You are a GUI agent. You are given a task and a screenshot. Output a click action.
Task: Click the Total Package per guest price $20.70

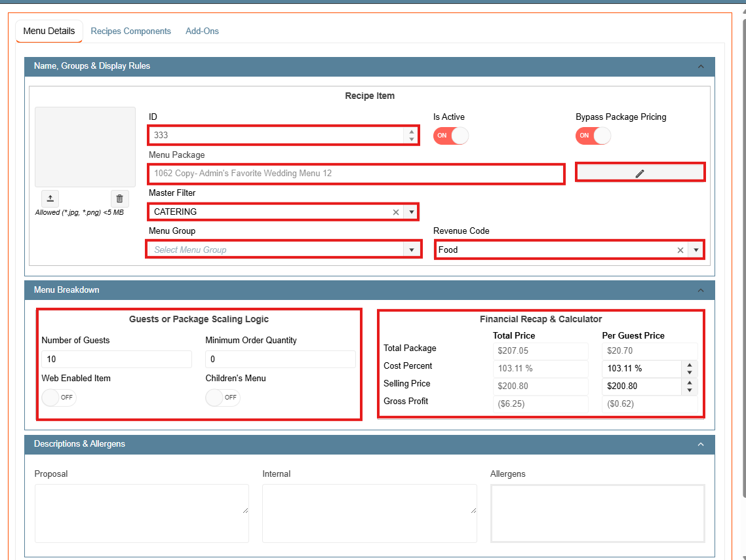pyautogui.click(x=650, y=351)
